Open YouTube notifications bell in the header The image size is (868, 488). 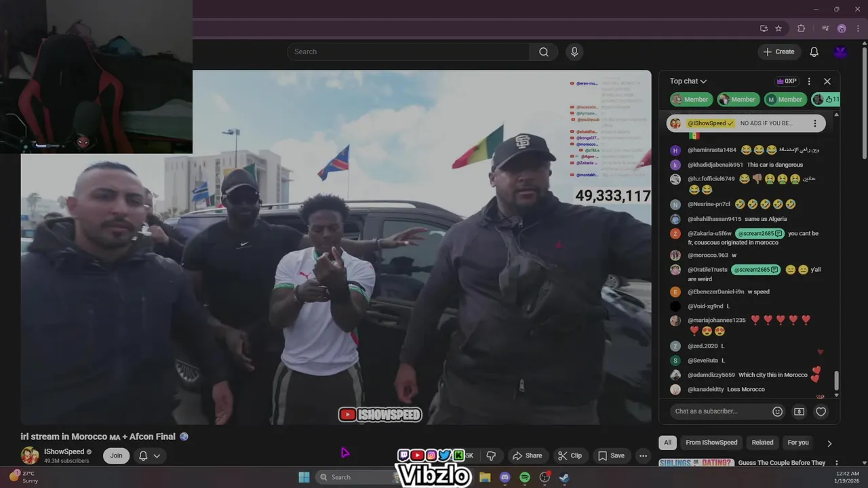(814, 52)
